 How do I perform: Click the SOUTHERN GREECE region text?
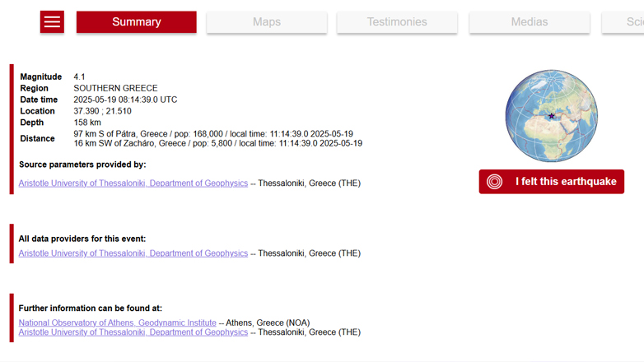pyautogui.click(x=115, y=88)
